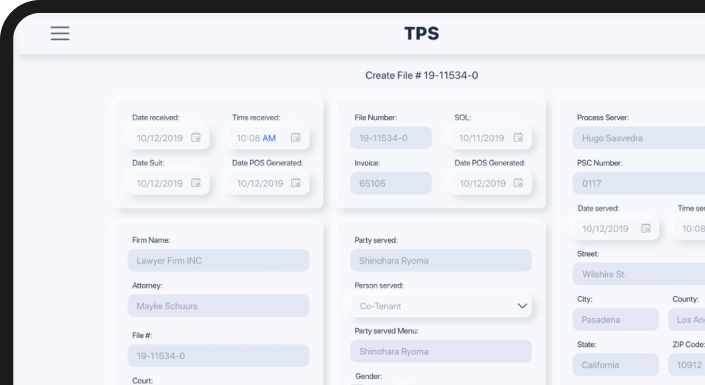Screen dimensions: 705x385
Task: Click the City field Pasadena
Action: pyautogui.click(x=616, y=319)
